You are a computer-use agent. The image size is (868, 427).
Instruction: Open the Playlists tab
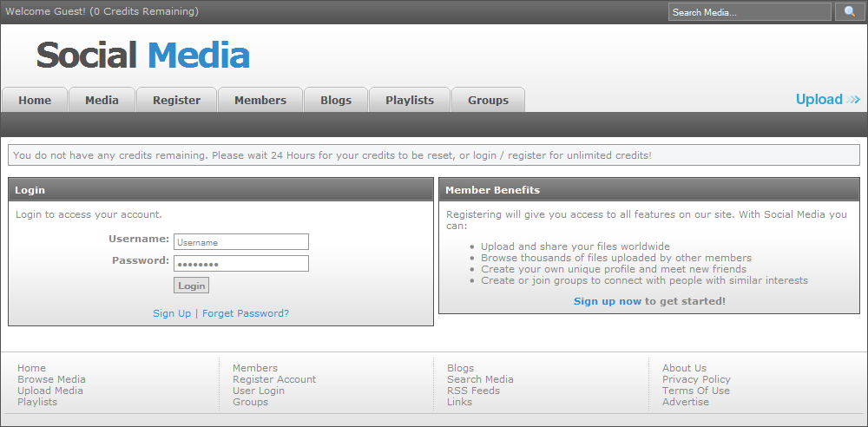pyautogui.click(x=410, y=101)
